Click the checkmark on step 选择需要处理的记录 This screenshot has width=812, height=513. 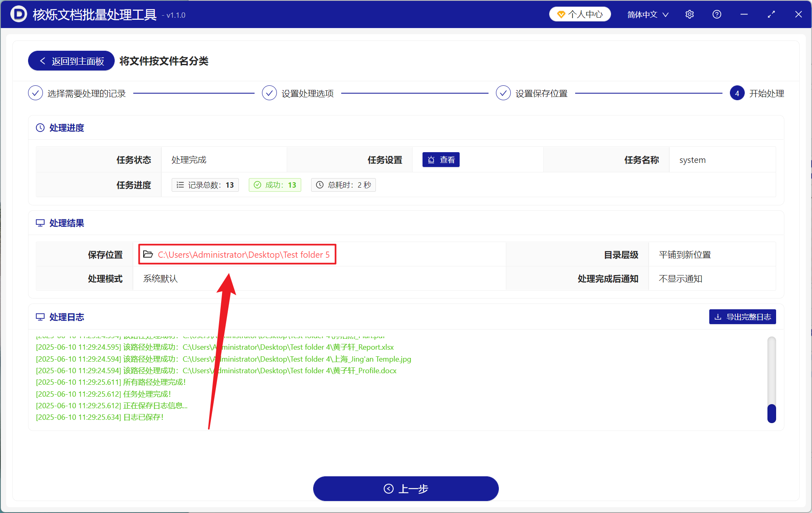click(x=35, y=93)
